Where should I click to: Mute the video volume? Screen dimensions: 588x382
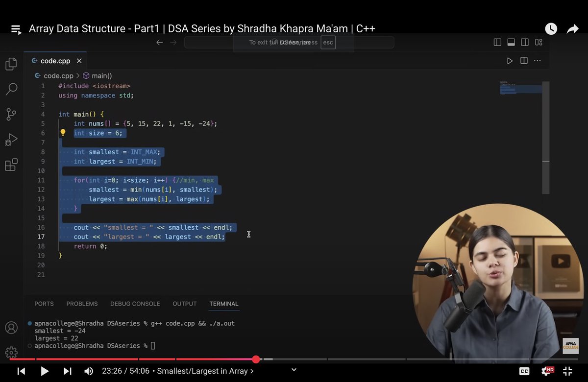coord(89,371)
